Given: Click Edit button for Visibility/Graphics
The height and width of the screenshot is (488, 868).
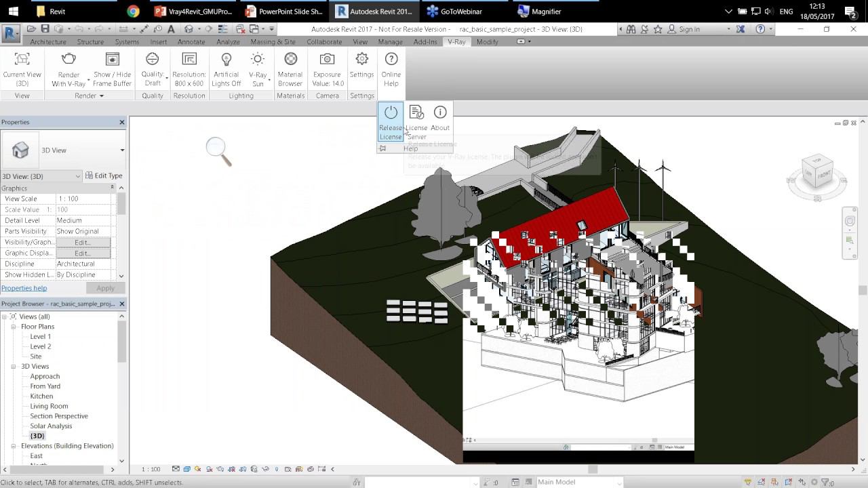Looking at the screenshot, I should click(83, 242).
